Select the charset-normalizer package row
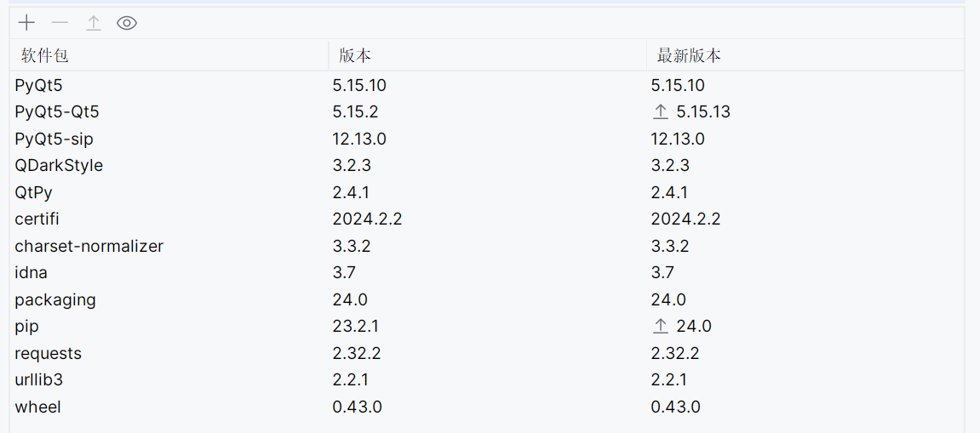The height and width of the screenshot is (433, 980). [x=89, y=247]
